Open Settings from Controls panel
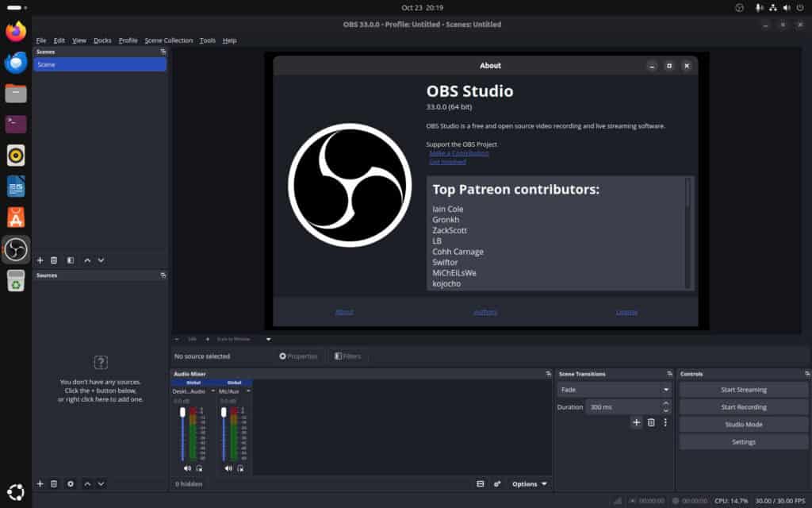This screenshot has width=812, height=508. point(744,441)
